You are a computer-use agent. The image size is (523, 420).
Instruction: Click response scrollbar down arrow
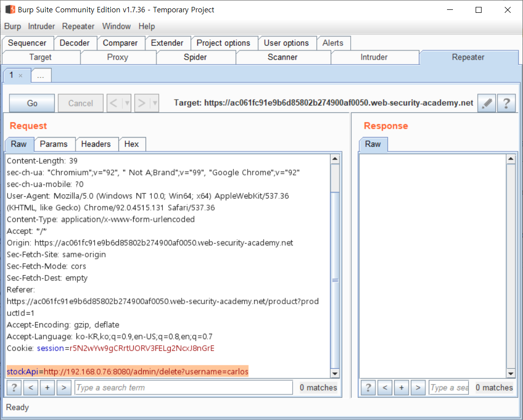(511, 373)
